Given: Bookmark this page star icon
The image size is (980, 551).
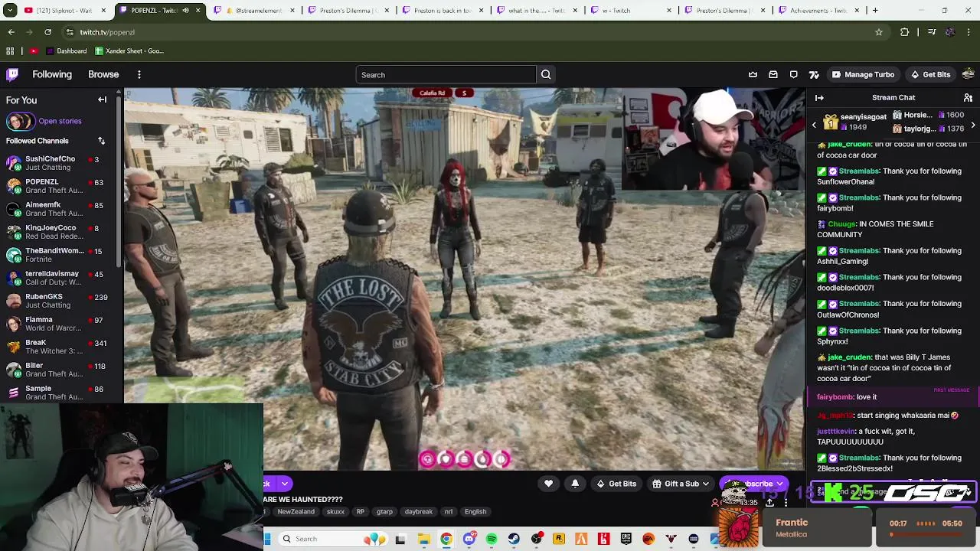Looking at the screenshot, I should tap(879, 32).
